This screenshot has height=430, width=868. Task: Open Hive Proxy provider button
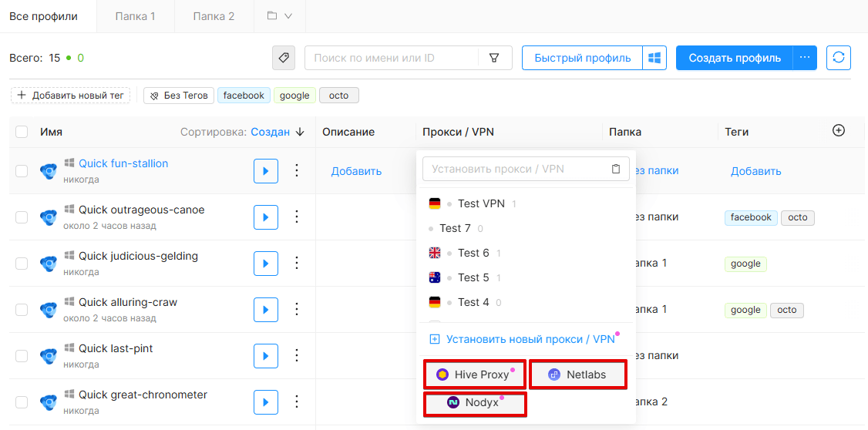pyautogui.click(x=475, y=375)
